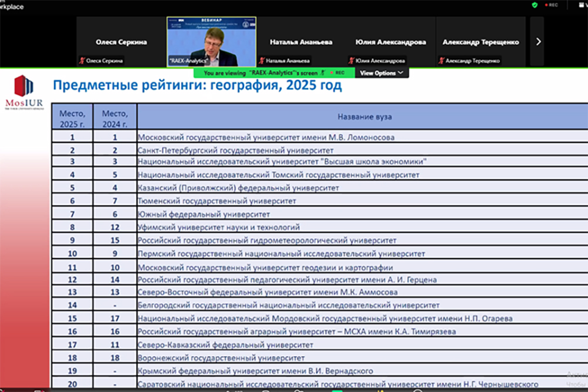Screen dimensions: 588x392
Task: Click the Южный федеральный университет table row
Action: (320, 214)
